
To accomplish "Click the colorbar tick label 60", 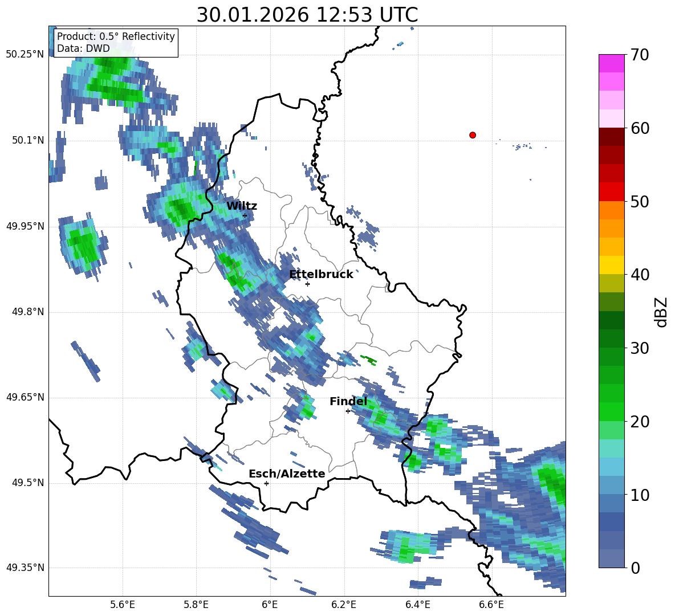I will click(640, 128).
